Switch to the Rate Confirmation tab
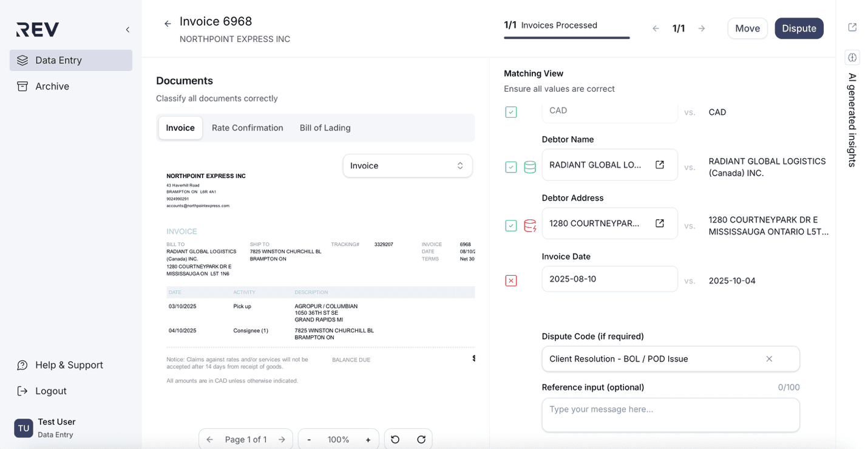This screenshot has height=449, width=868. click(x=247, y=128)
